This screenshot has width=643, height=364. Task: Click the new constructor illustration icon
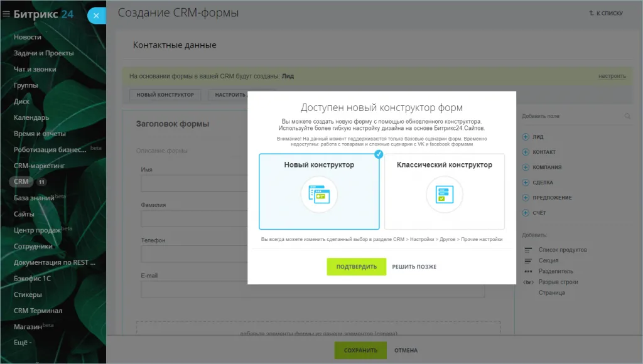point(319,195)
